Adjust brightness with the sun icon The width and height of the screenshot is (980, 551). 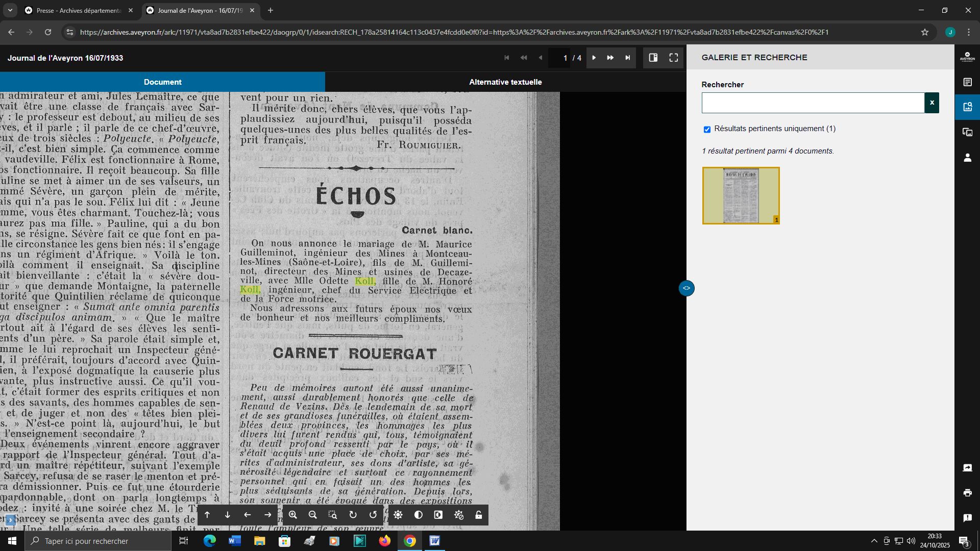click(x=398, y=515)
